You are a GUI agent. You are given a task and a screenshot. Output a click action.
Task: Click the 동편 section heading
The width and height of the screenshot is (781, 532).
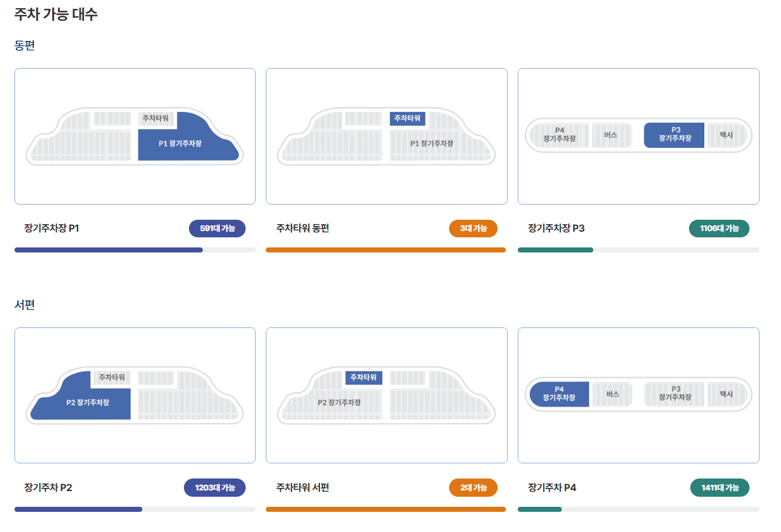pyautogui.click(x=25, y=45)
